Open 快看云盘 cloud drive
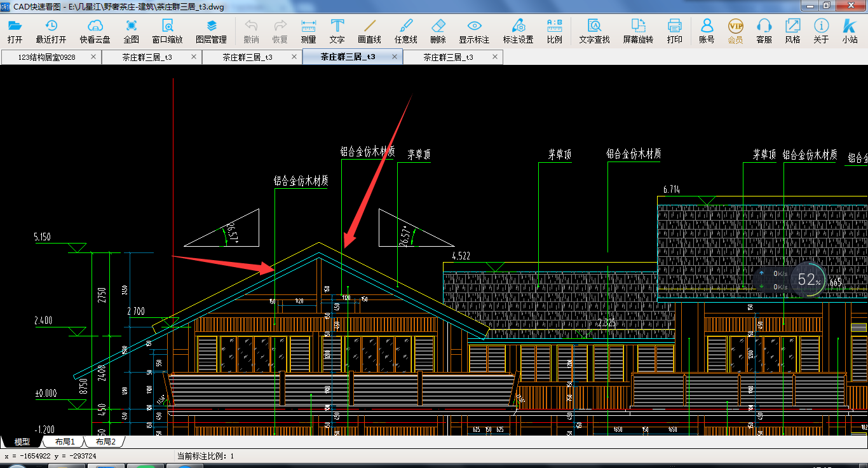 click(95, 31)
